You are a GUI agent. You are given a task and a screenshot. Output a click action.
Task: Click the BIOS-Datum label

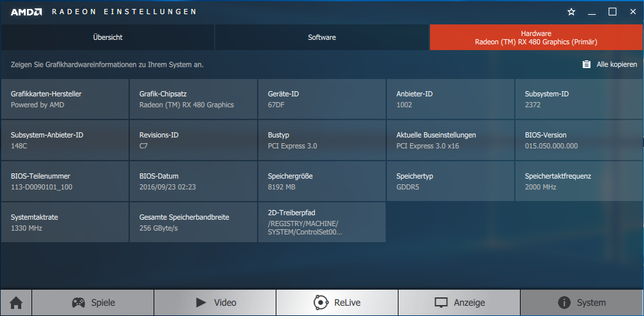(159, 176)
